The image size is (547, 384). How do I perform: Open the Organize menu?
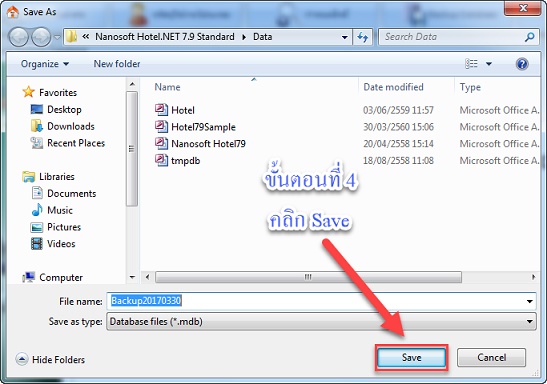(45, 64)
